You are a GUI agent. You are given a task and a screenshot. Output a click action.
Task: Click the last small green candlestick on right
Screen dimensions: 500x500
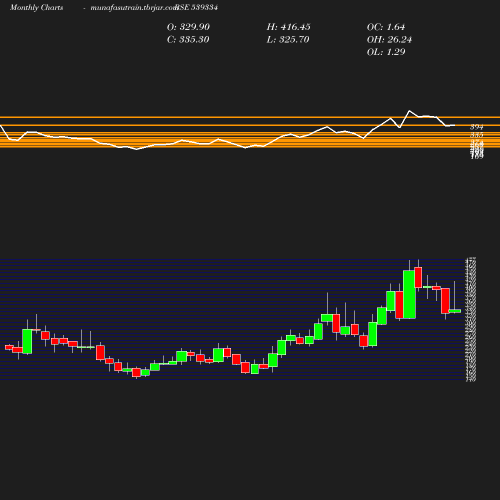(455, 311)
